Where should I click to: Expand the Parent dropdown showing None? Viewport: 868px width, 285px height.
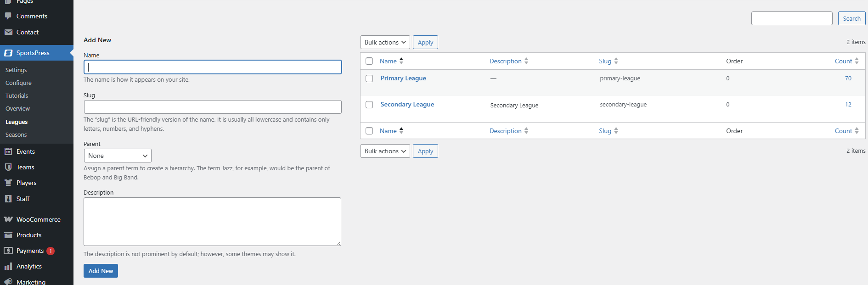click(x=118, y=156)
